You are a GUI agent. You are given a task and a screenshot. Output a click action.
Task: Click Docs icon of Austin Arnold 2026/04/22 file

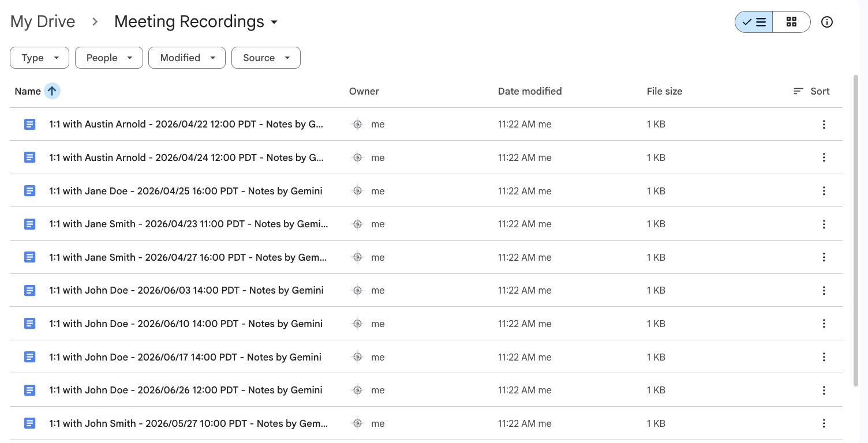click(x=30, y=124)
